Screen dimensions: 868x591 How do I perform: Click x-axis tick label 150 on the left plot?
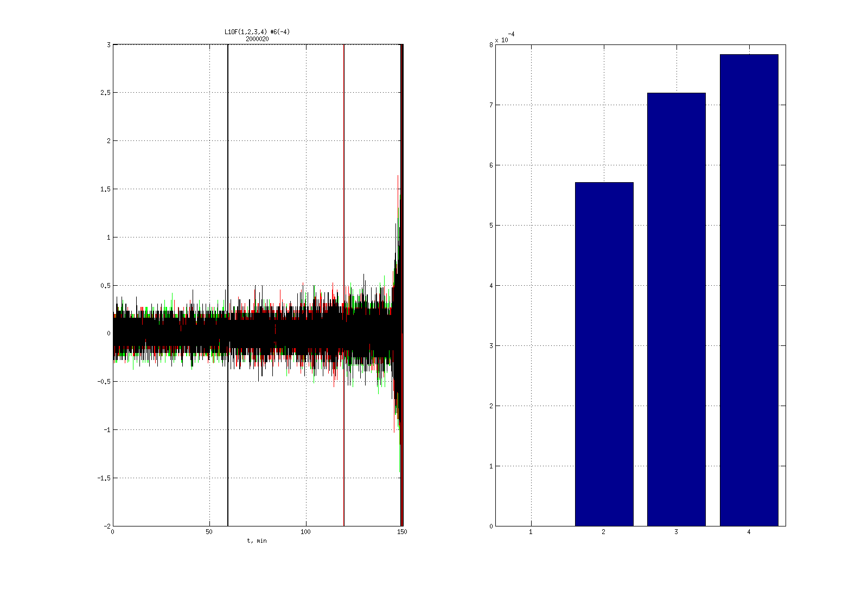point(402,532)
